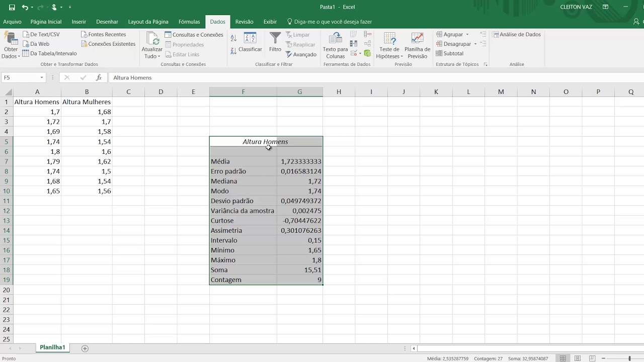The height and width of the screenshot is (362, 644).
Task: Switch to Página Inicial tab
Action: click(x=46, y=22)
